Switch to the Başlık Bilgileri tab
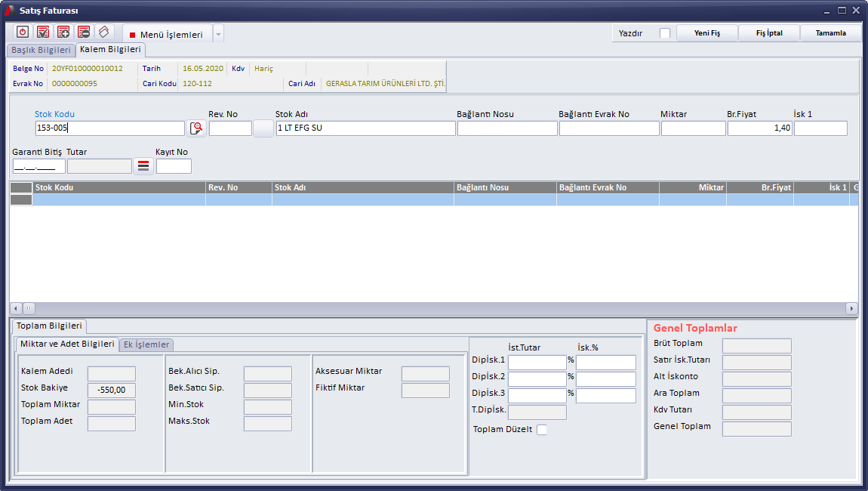The height and width of the screenshot is (491, 868). pyautogui.click(x=41, y=50)
